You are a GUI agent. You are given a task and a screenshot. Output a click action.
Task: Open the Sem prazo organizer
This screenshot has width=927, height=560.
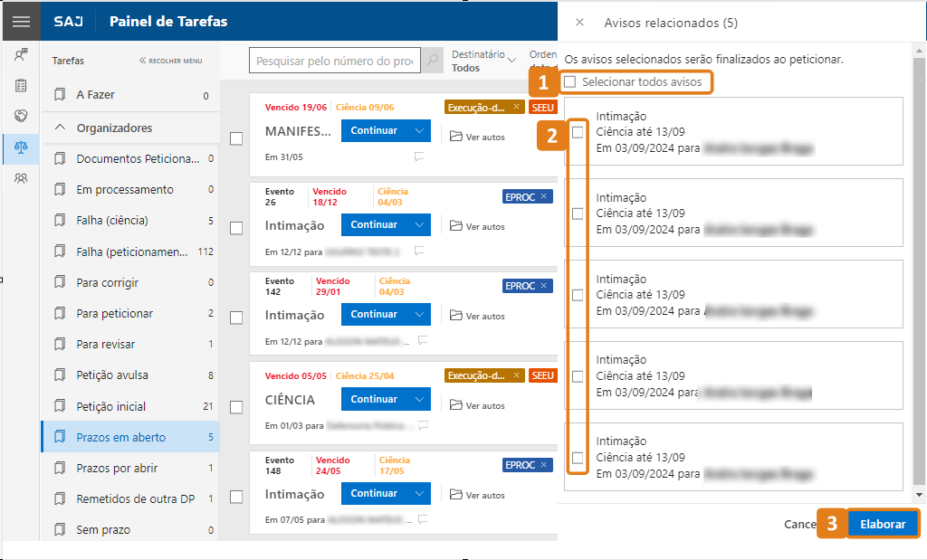pos(130,530)
